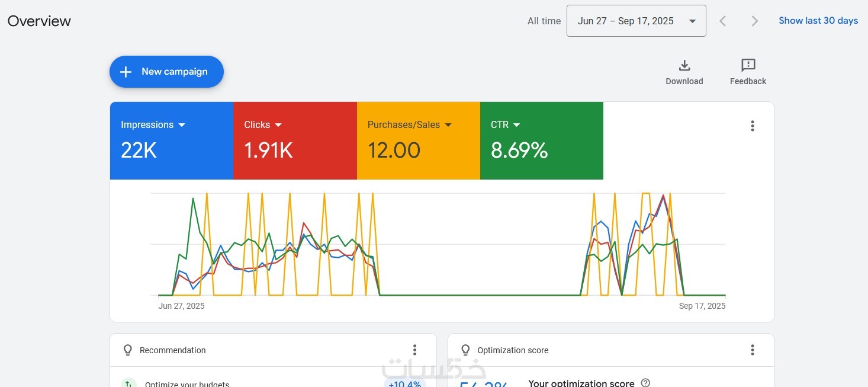
Task: Expand the Purchases/Sales metric dropdown
Action: pyautogui.click(x=448, y=125)
